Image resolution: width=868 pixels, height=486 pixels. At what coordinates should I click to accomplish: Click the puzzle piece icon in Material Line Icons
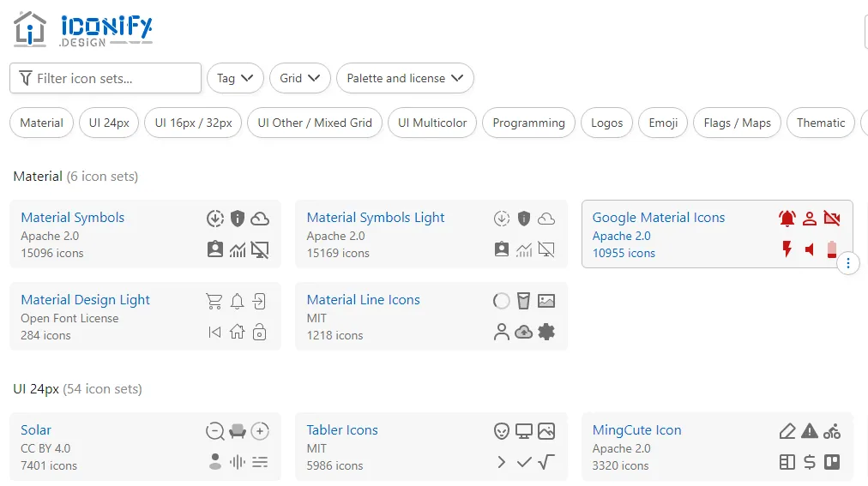point(546,332)
